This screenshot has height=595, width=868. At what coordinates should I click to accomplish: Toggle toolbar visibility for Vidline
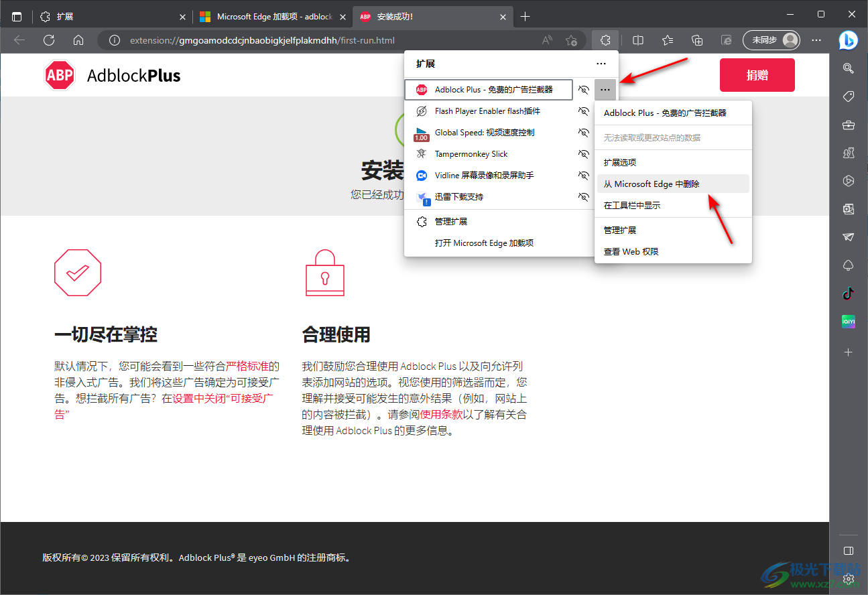(x=584, y=176)
